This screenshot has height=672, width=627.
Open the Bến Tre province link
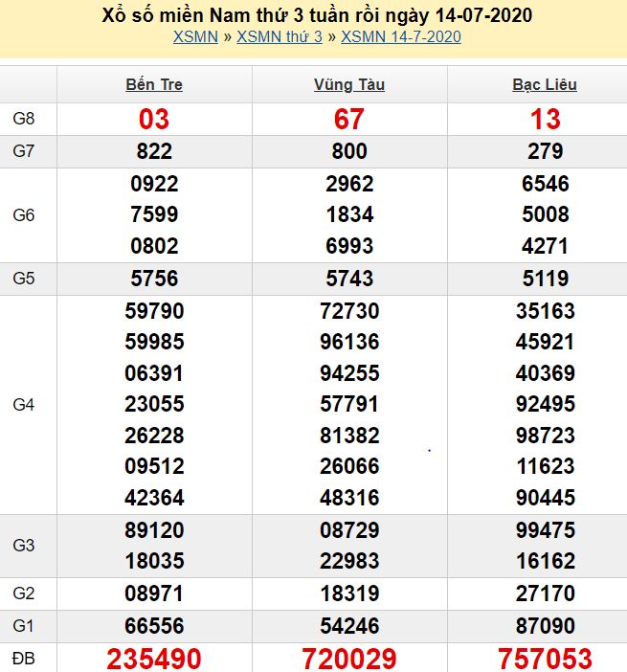click(154, 84)
